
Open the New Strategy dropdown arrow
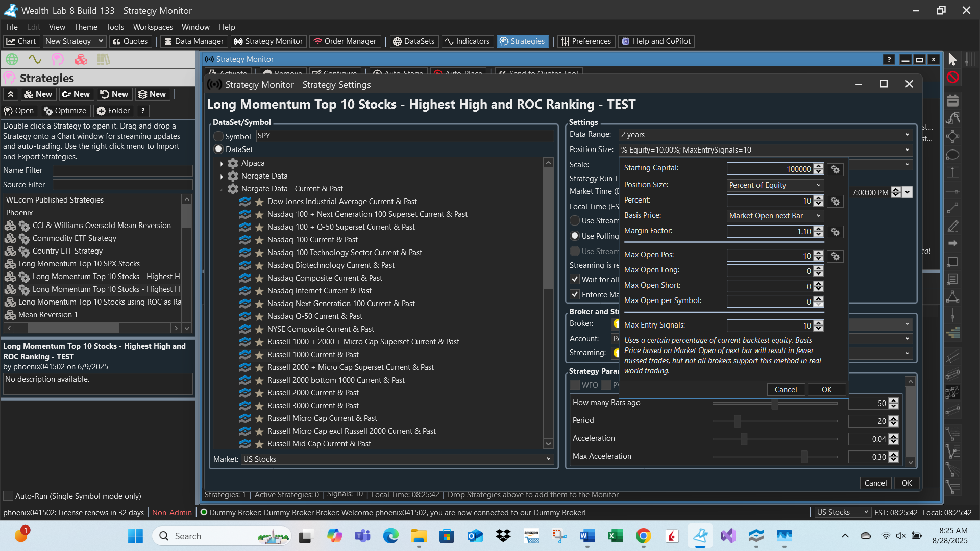[x=101, y=41]
